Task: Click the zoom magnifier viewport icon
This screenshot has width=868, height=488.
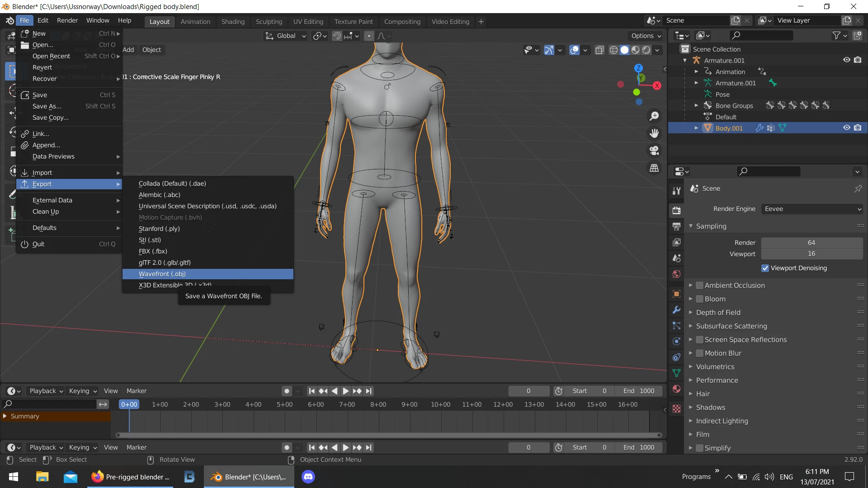Action: pos(654,116)
